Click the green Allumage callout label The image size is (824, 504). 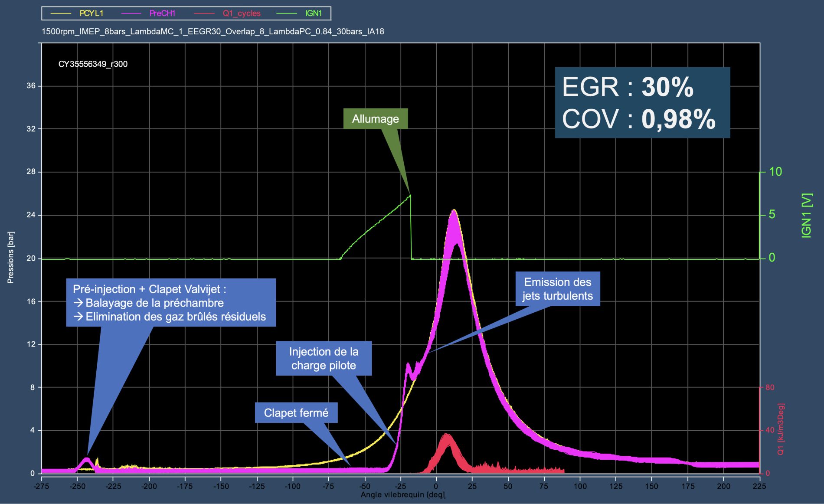coord(375,119)
